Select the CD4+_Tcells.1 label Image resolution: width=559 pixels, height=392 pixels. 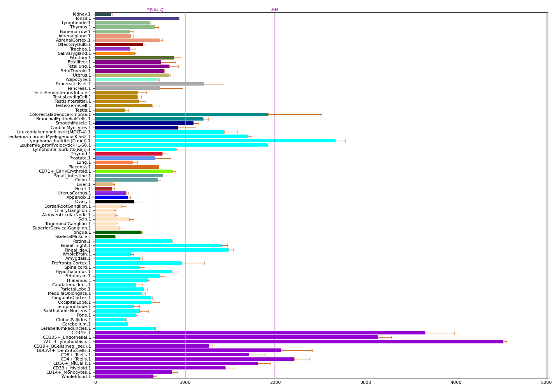(76, 359)
